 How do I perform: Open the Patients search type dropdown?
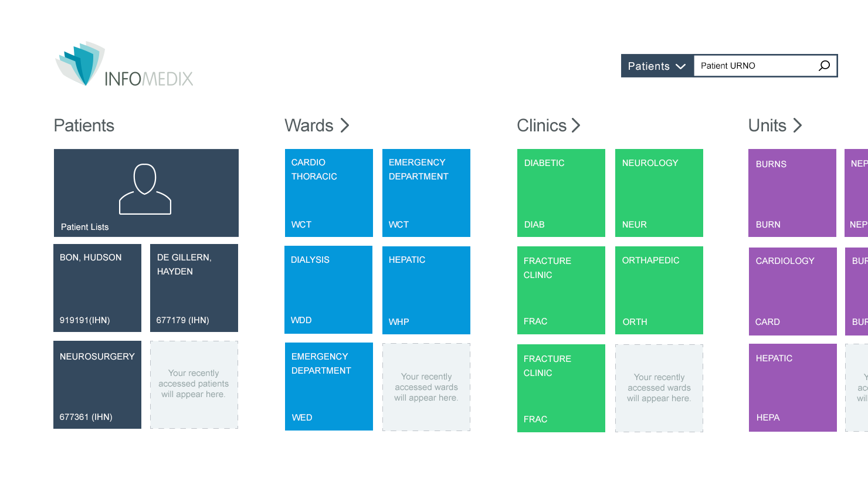click(x=657, y=66)
